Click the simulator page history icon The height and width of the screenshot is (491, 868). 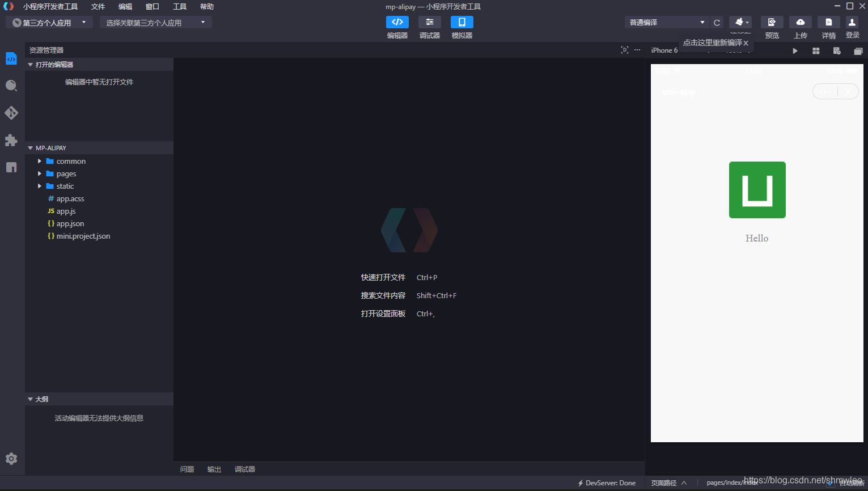click(837, 51)
